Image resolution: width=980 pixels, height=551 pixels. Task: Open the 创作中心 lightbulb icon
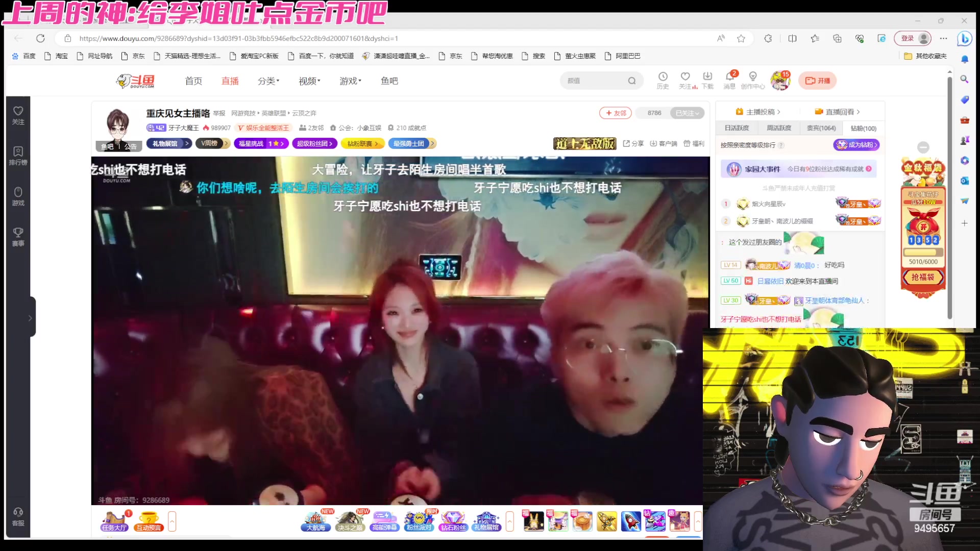(752, 77)
